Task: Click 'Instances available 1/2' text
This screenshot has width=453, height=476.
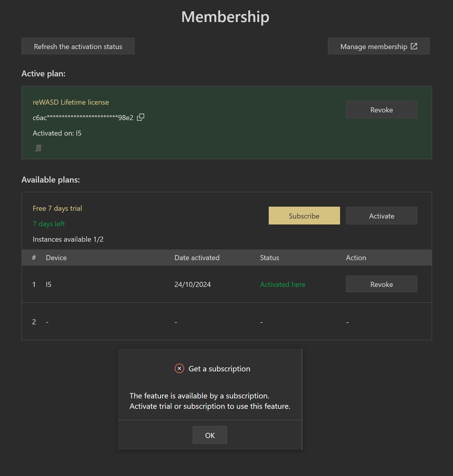Action: pyautogui.click(x=68, y=239)
